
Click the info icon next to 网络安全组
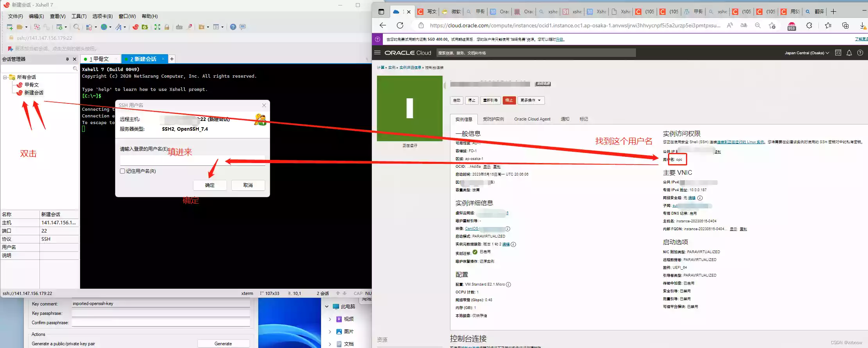700,198
